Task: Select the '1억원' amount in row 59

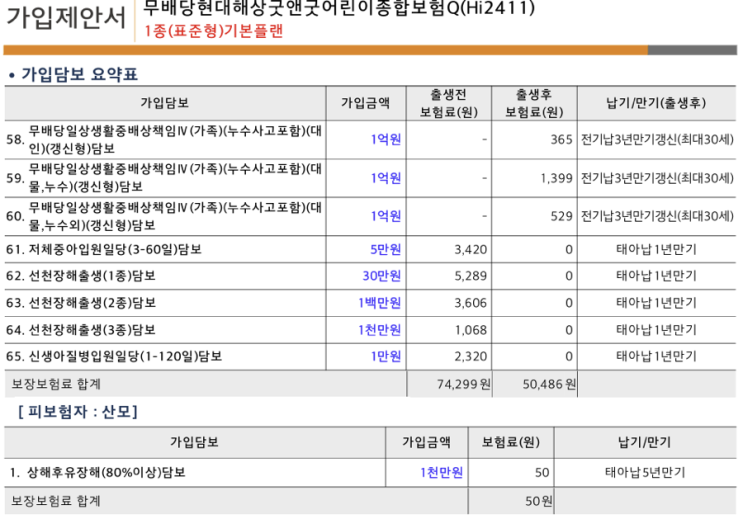Action: 386,178
